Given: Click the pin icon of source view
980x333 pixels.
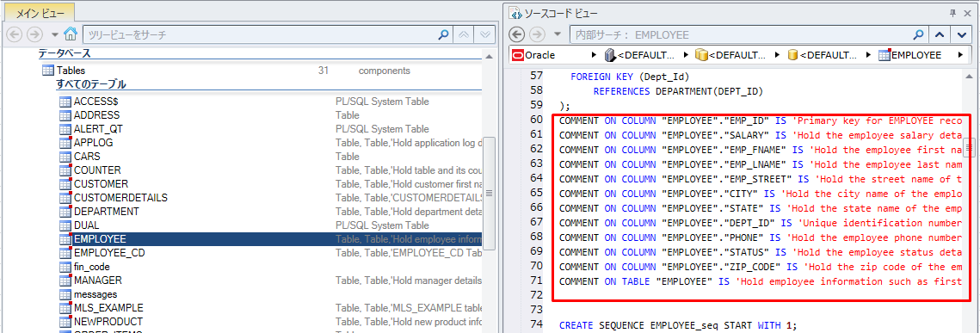Looking at the screenshot, I should [952, 12].
